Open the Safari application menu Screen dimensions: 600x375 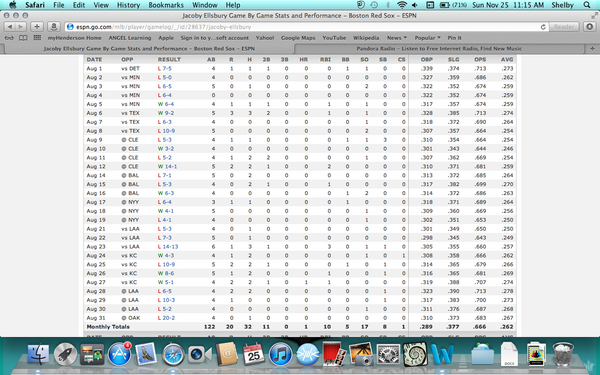[x=35, y=5]
